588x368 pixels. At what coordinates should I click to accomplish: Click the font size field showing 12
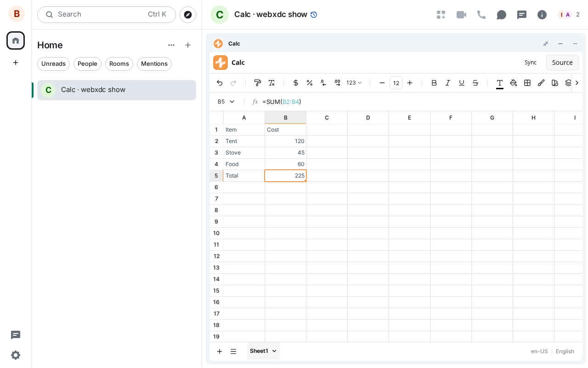click(396, 83)
